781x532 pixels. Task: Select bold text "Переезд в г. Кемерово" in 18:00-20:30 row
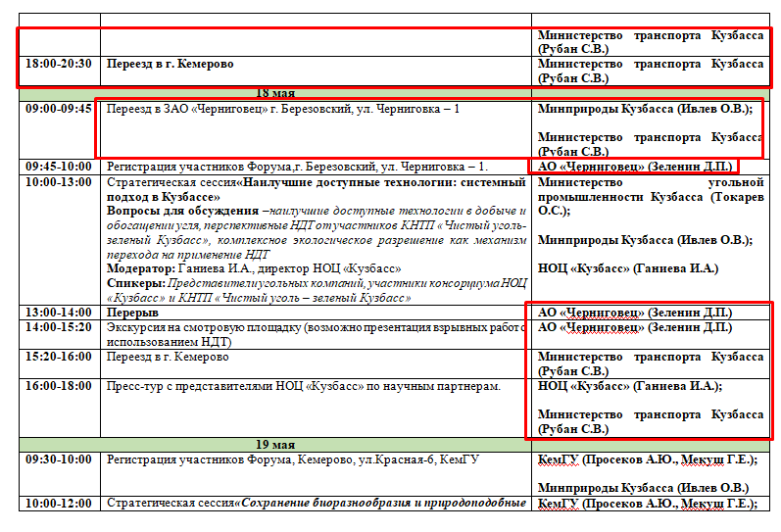click(170, 64)
